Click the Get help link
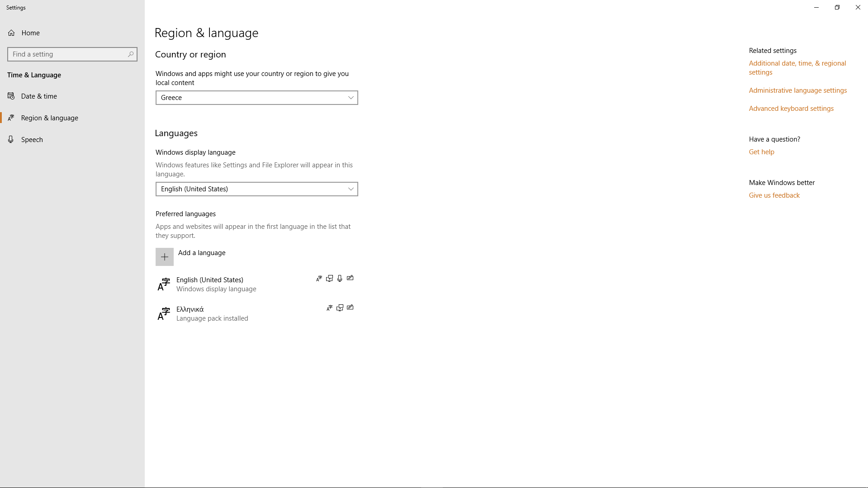This screenshot has height=488, width=868. click(x=761, y=152)
